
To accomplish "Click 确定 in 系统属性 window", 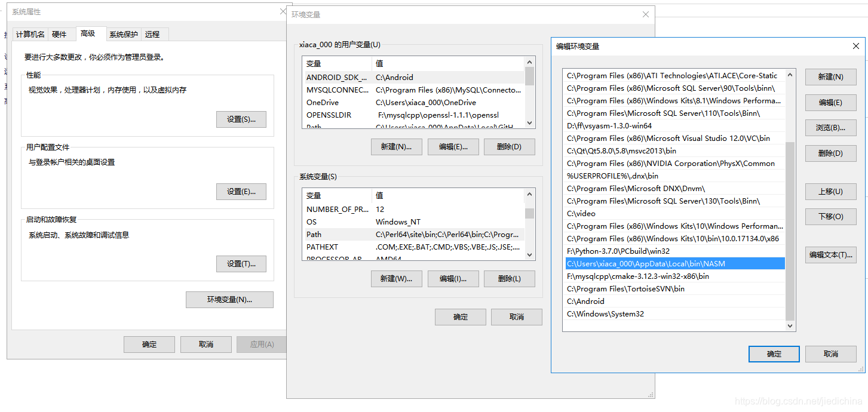I will pyautogui.click(x=149, y=345).
